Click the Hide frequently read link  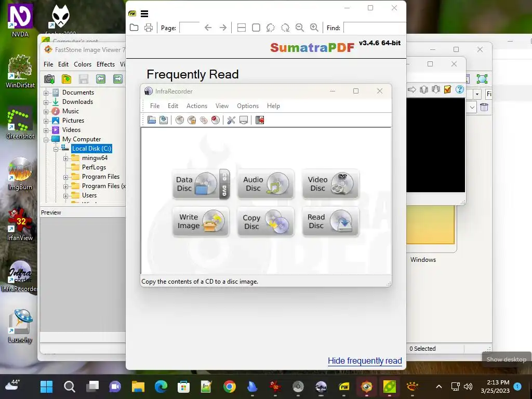365,361
